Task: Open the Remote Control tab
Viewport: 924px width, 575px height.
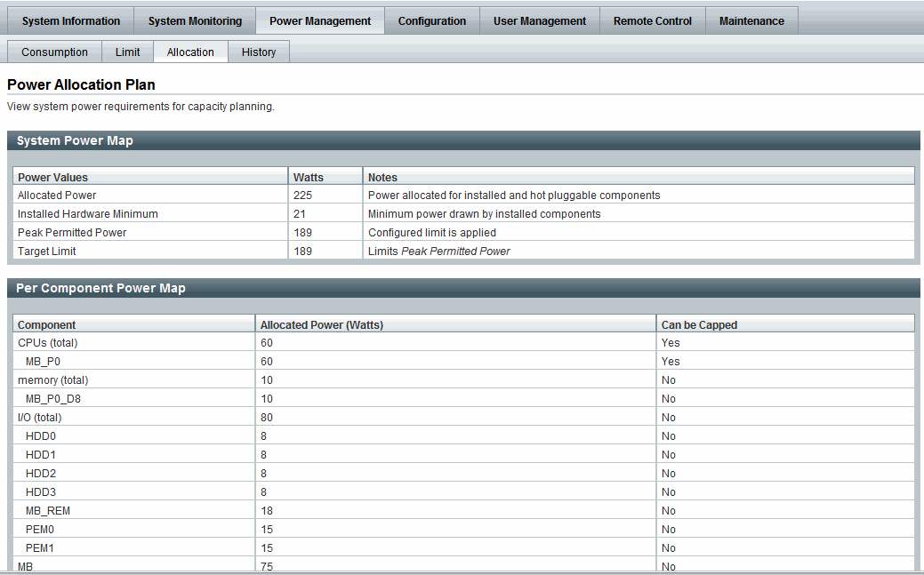Action: (x=652, y=20)
